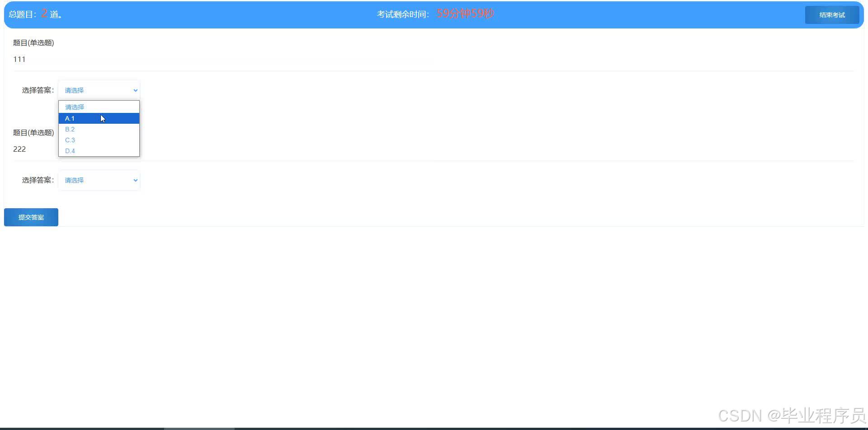
Task: Pick option C.3 in dropdown list
Action: 99,140
